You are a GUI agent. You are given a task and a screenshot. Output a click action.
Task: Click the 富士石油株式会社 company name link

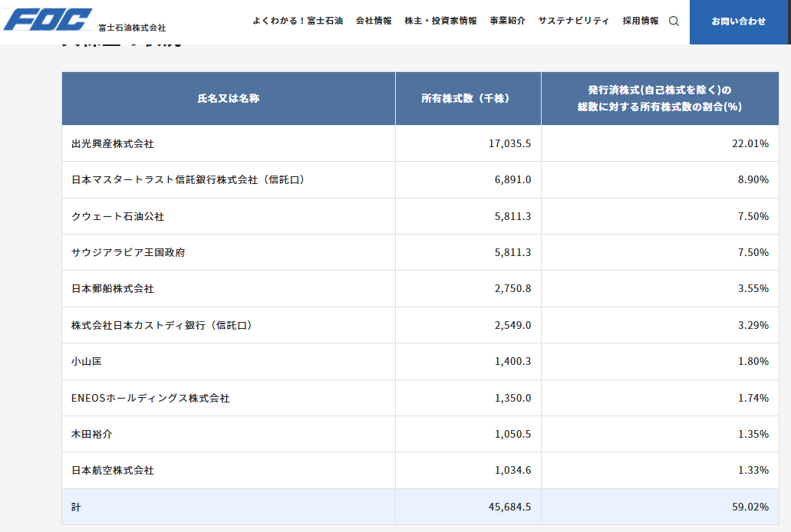[132, 28]
